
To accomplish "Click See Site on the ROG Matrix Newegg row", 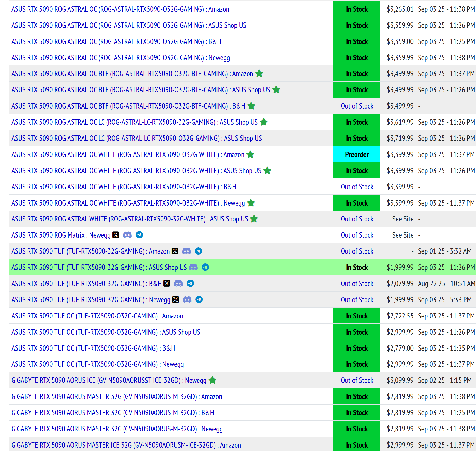I will tap(403, 235).
